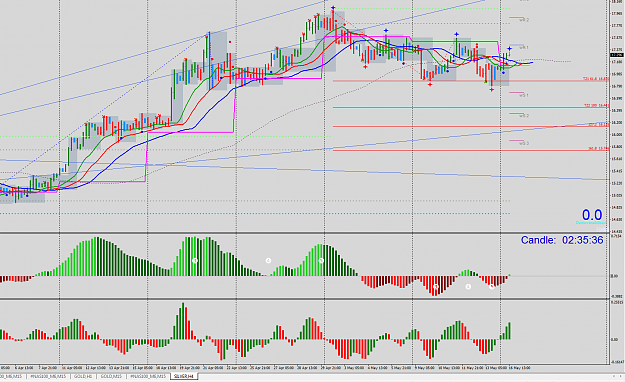
Task: Select the wS3 weekly support label
Action: [524, 143]
